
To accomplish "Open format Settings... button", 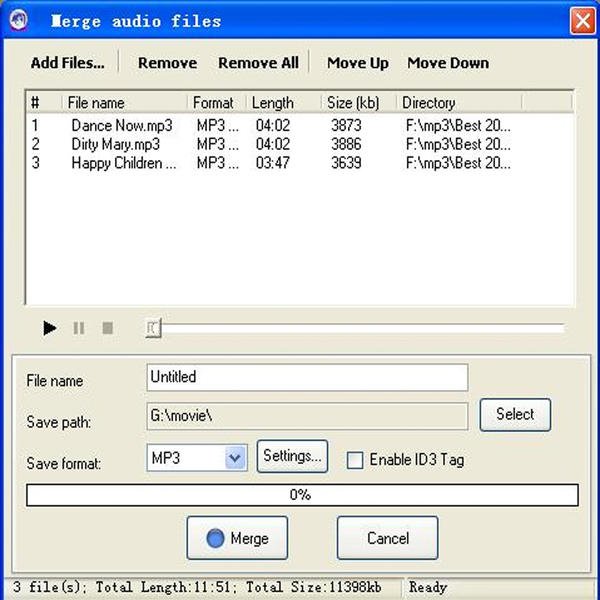I will pos(292,456).
